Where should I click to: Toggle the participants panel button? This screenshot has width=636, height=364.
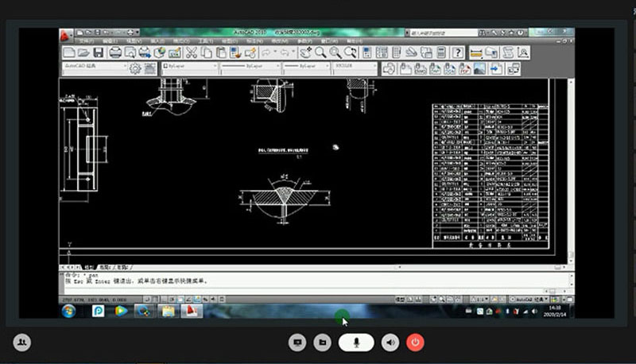coord(22,342)
